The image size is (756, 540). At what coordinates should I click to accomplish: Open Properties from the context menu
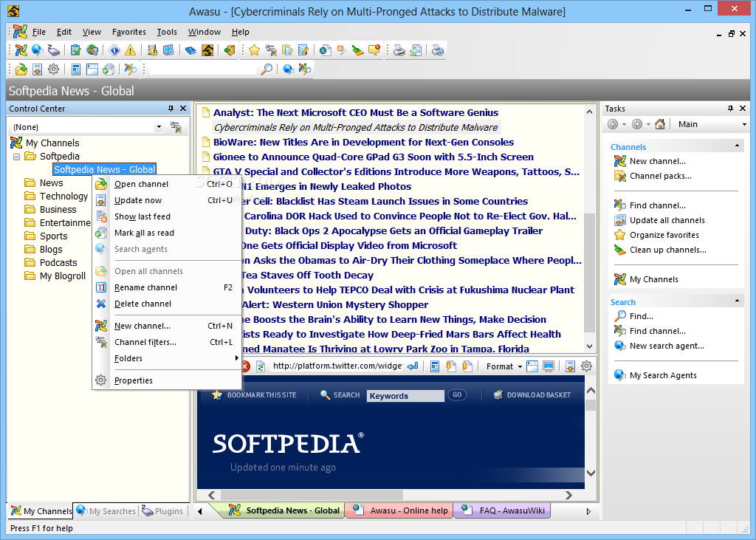pyautogui.click(x=166, y=380)
